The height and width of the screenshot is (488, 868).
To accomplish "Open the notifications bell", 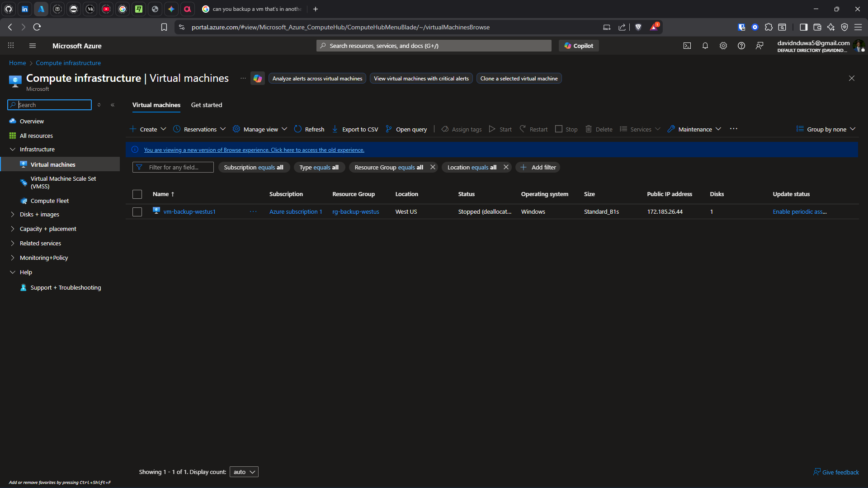I will coord(705,46).
